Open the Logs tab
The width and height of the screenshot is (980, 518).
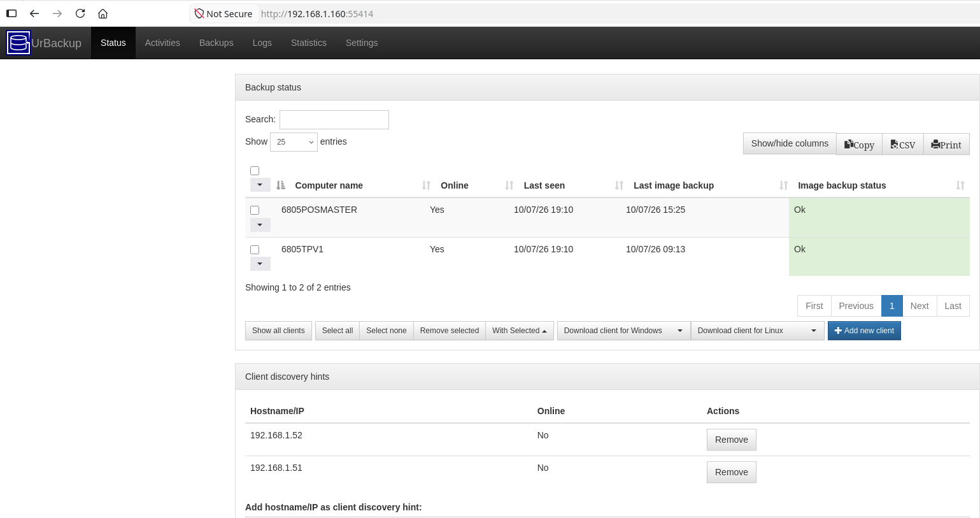point(262,43)
